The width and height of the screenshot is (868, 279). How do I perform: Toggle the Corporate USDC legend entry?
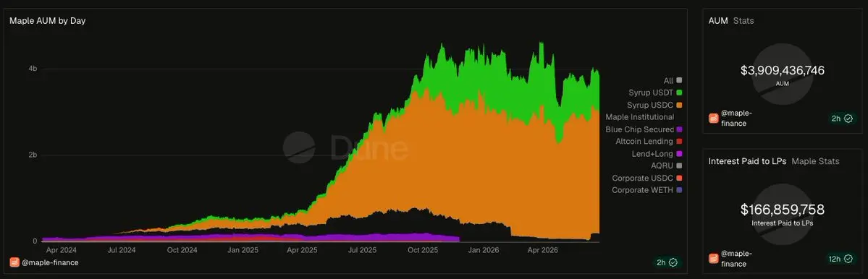pos(647,178)
